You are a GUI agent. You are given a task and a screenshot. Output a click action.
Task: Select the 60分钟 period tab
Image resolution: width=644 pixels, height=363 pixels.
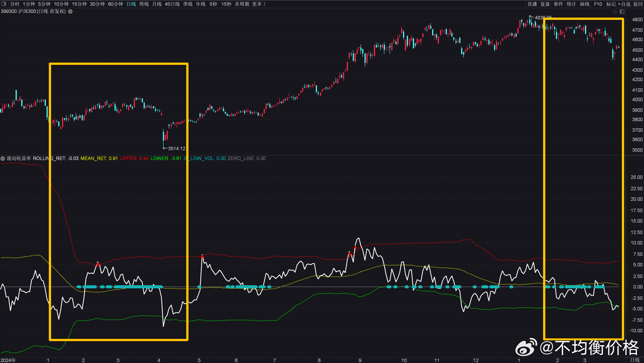(115, 4)
